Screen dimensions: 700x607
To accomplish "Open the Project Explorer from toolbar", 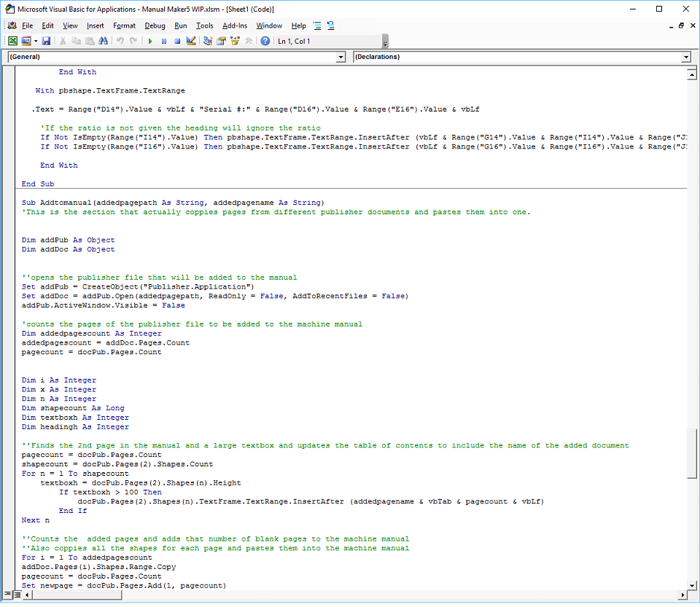I will (208, 42).
